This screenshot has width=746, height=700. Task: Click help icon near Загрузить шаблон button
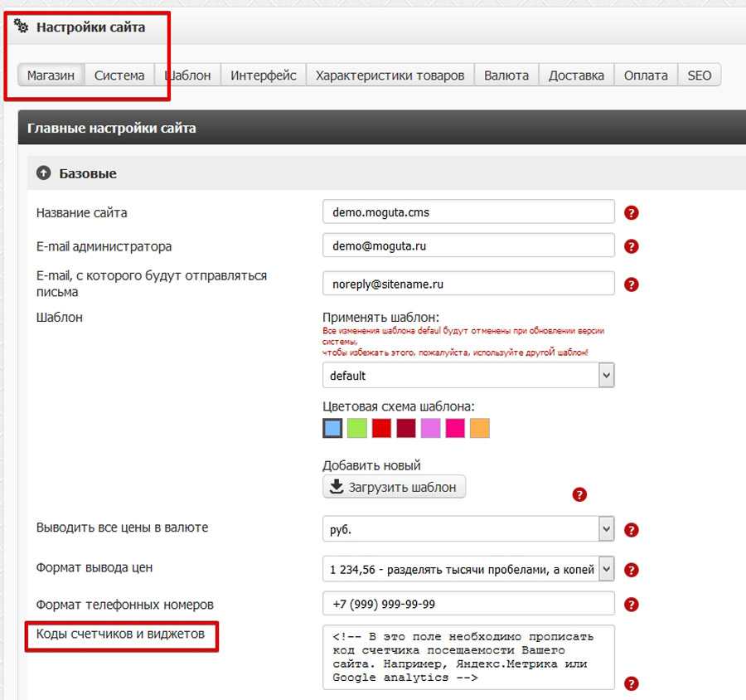tap(579, 494)
